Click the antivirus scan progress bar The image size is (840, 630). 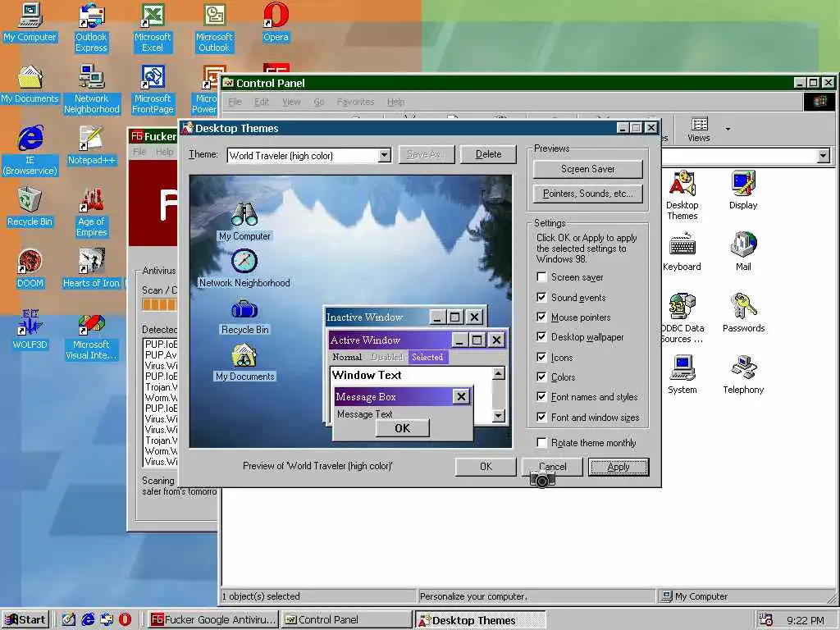[159, 304]
